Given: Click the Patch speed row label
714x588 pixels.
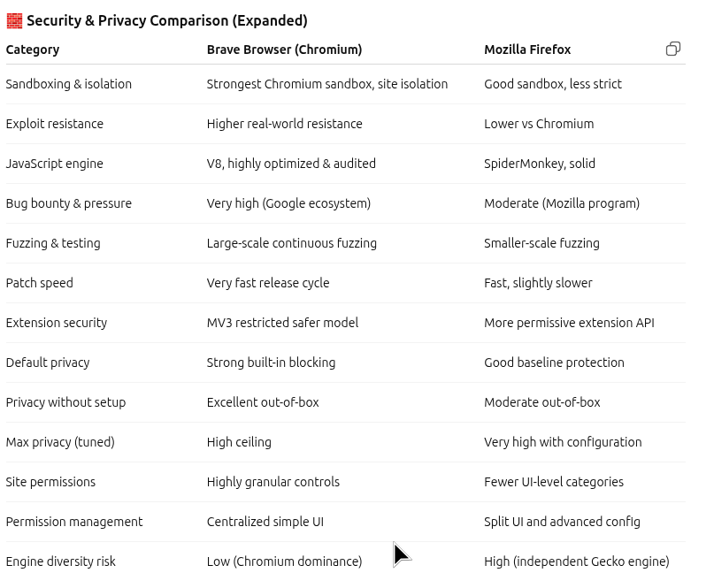Looking at the screenshot, I should (40, 283).
